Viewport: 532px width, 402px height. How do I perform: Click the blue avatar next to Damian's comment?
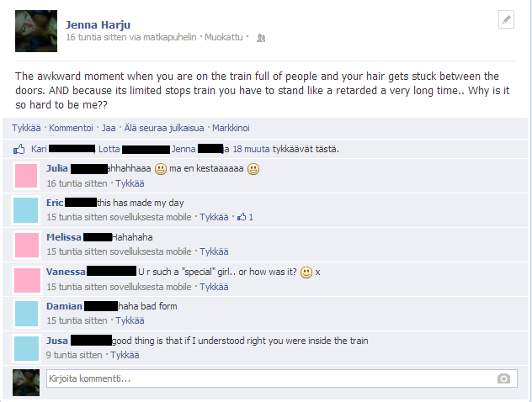pyautogui.click(x=26, y=314)
